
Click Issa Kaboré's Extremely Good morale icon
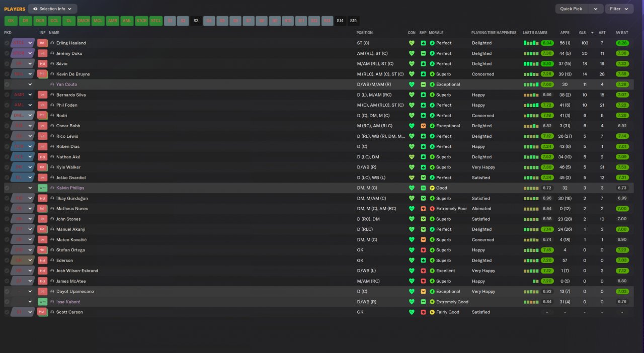432,302
